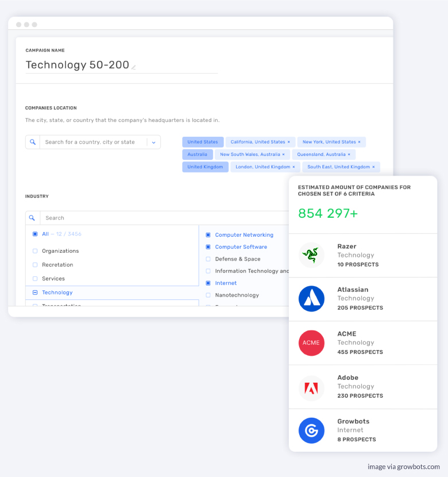This screenshot has height=477, width=448.
Task: Check the Nanotechnology checkbox
Action: (208, 295)
